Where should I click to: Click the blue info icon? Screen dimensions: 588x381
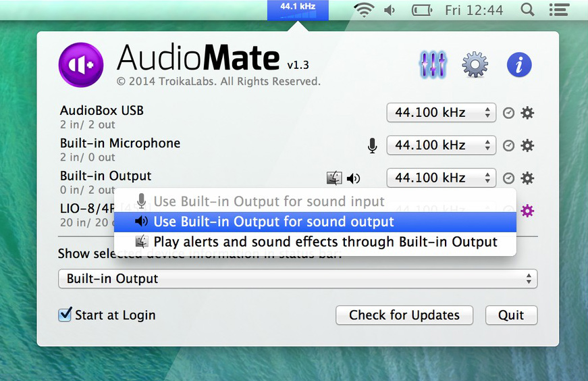pos(519,65)
